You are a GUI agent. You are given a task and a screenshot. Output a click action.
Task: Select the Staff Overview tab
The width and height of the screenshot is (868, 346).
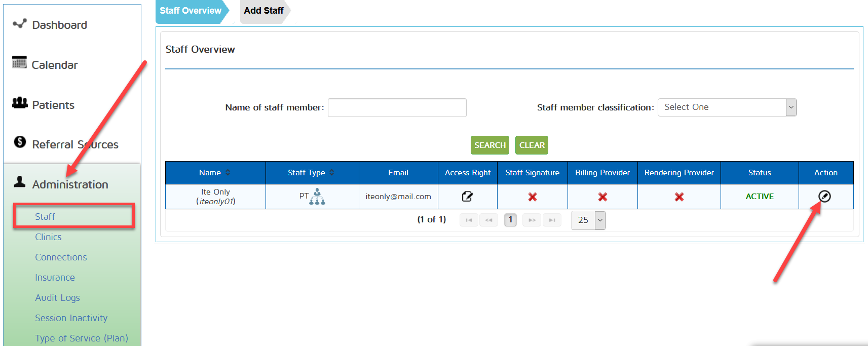(x=191, y=11)
